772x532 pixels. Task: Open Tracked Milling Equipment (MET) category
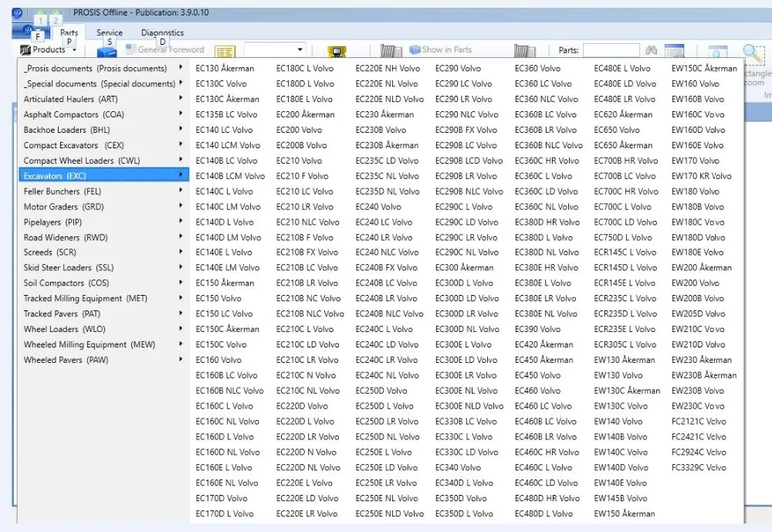pyautogui.click(x=104, y=298)
